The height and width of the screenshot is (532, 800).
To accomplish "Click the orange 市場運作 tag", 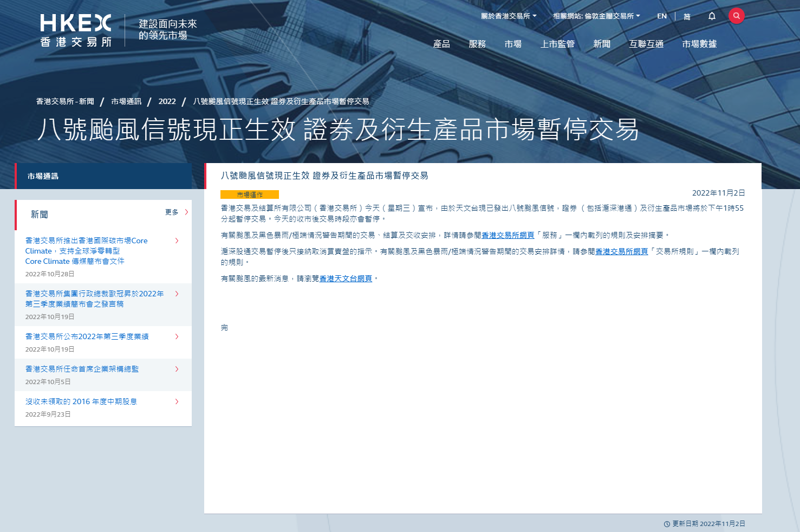I will coord(250,194).
